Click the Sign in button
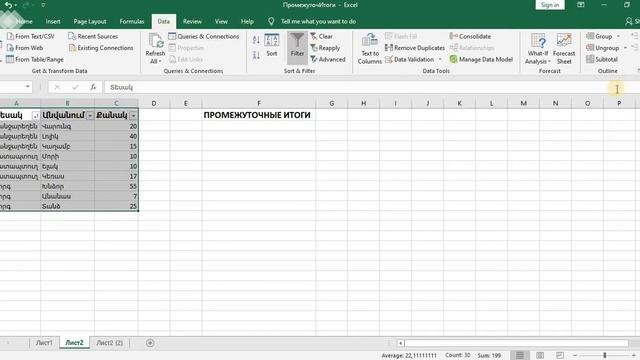 (550, 5)
